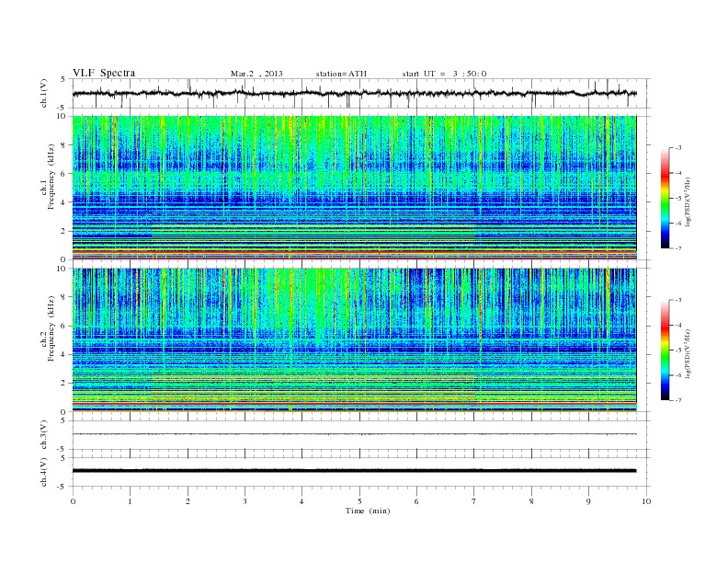Click the "ch.3(V)" waveform axis label
Screen dimensions: 728x563
(x=44, y=435)
